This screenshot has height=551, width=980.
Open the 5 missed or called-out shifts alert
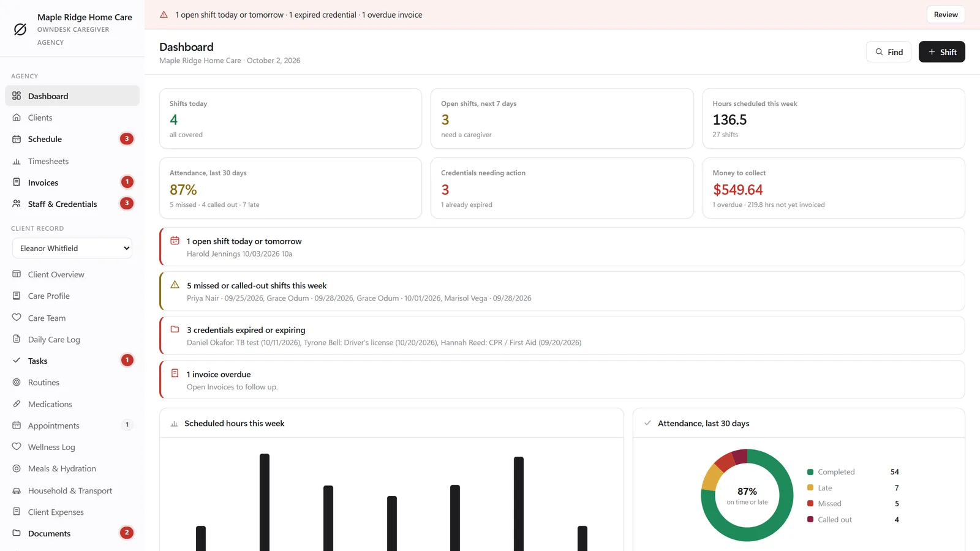tap(562, 291)
